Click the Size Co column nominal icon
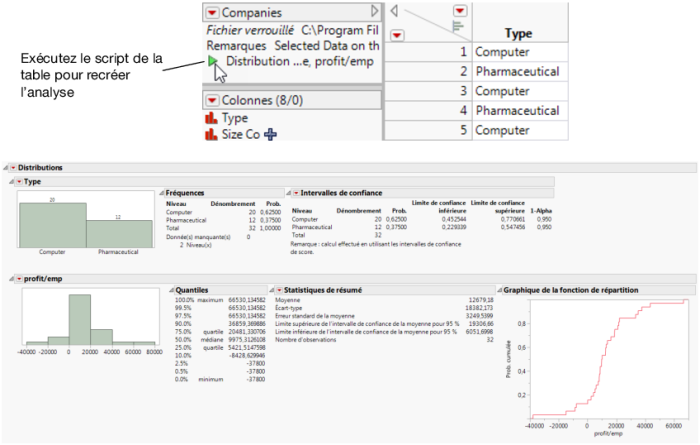 (211, 135)
